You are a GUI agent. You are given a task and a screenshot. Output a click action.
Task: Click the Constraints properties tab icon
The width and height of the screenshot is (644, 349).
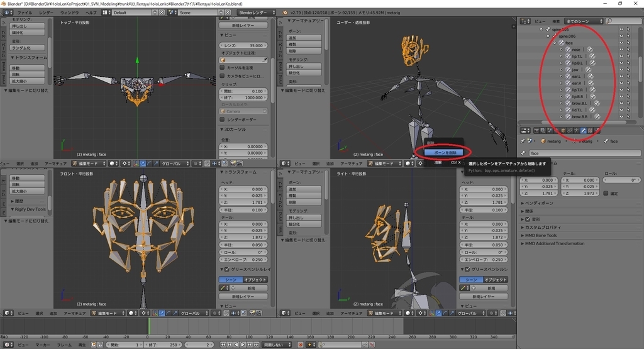pyautogui.click(x=570, y=131)
